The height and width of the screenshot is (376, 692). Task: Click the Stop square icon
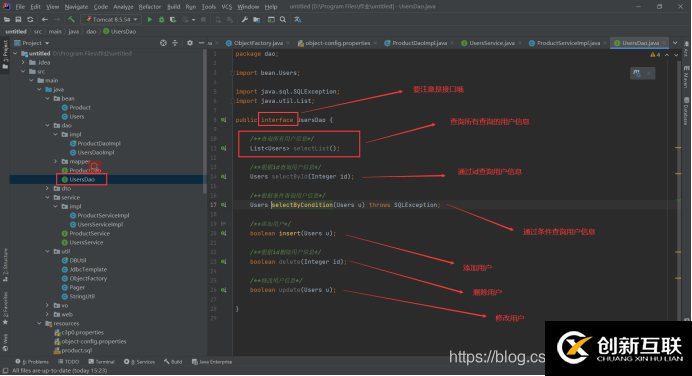point(203,19)
